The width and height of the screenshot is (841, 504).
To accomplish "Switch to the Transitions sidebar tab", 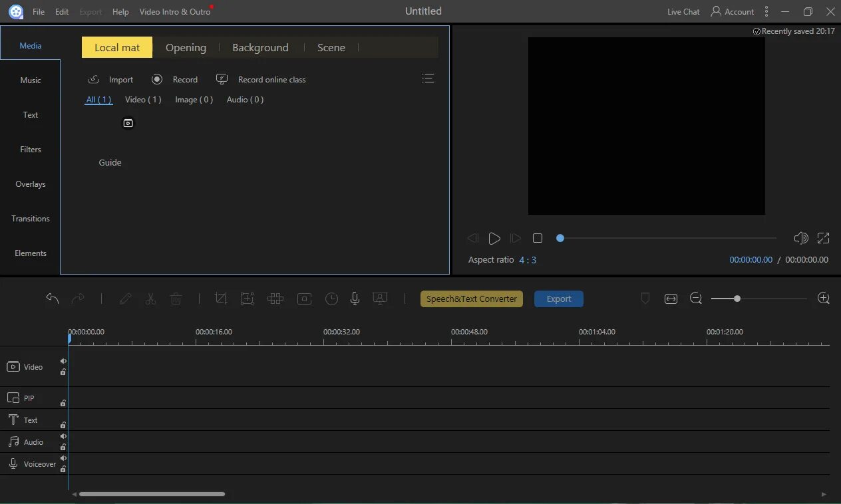I will pos(31,219).
